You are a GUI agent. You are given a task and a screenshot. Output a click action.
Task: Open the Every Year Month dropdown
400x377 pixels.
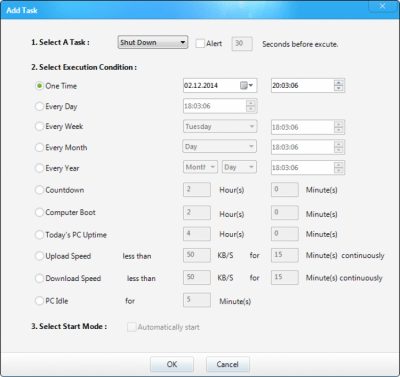coord(200,167)
